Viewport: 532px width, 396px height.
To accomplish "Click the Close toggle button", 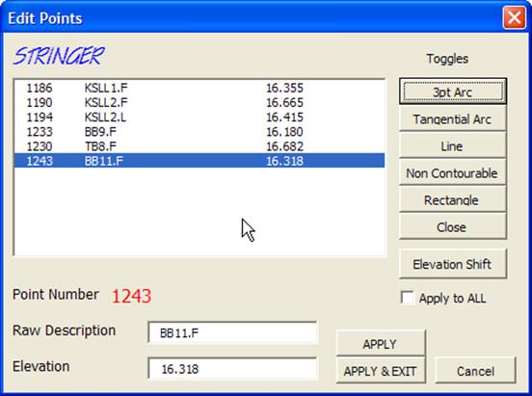I will click(453, 227).
